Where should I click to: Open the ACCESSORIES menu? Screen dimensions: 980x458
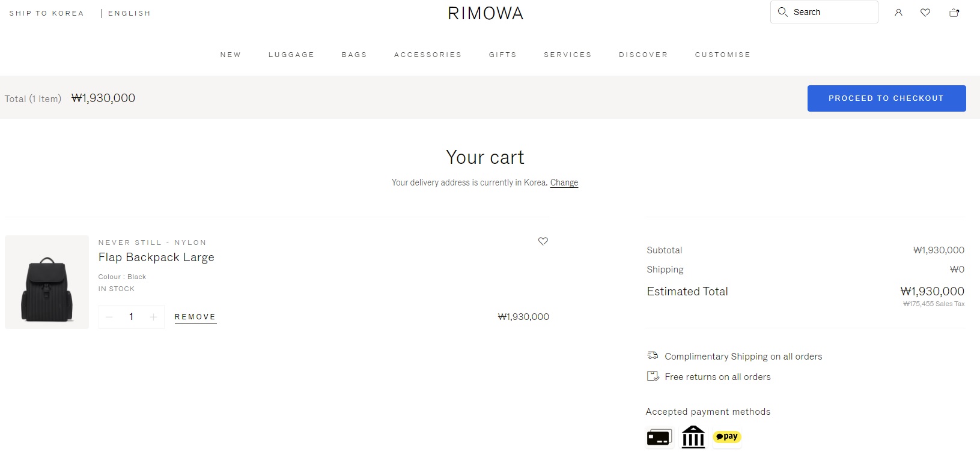(x=428, y=55)
